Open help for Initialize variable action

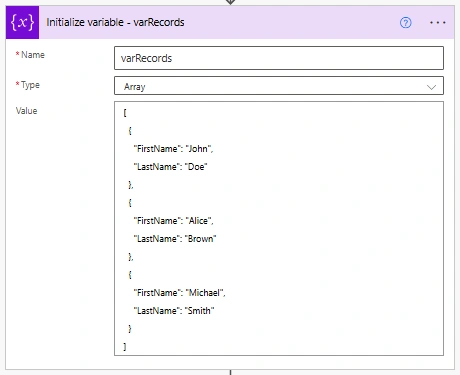click(405, 23)
